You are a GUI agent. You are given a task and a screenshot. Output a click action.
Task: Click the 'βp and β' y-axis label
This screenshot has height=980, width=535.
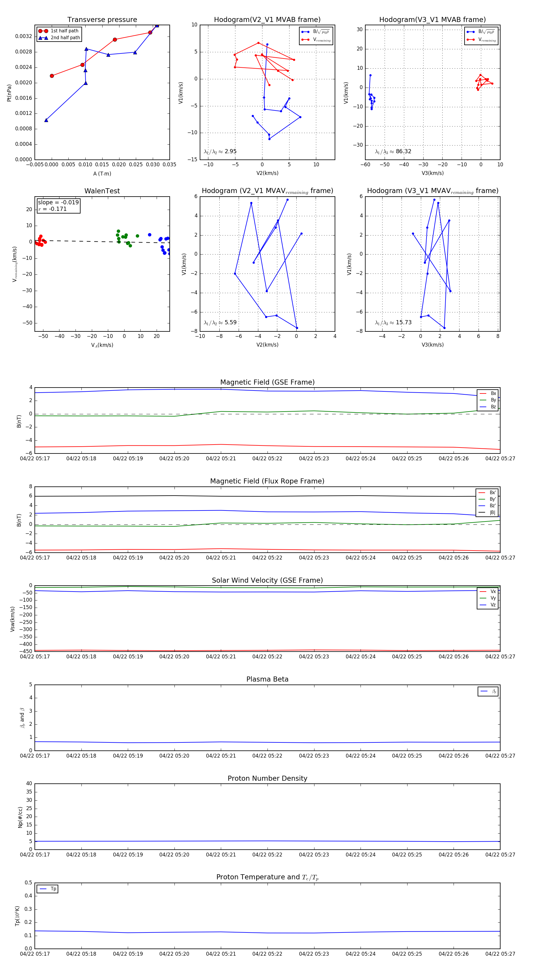click(22, 718)
